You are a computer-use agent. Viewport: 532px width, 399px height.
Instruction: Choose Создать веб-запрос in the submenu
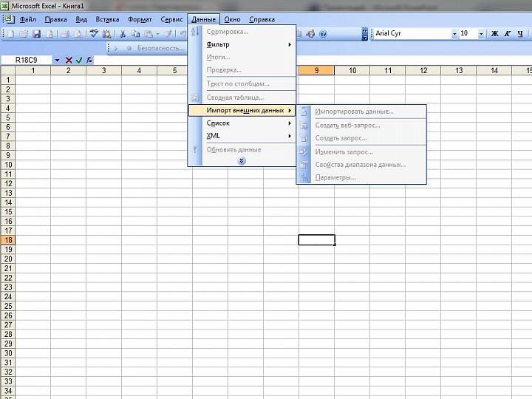pyautogui.click(x=361, y=125)
